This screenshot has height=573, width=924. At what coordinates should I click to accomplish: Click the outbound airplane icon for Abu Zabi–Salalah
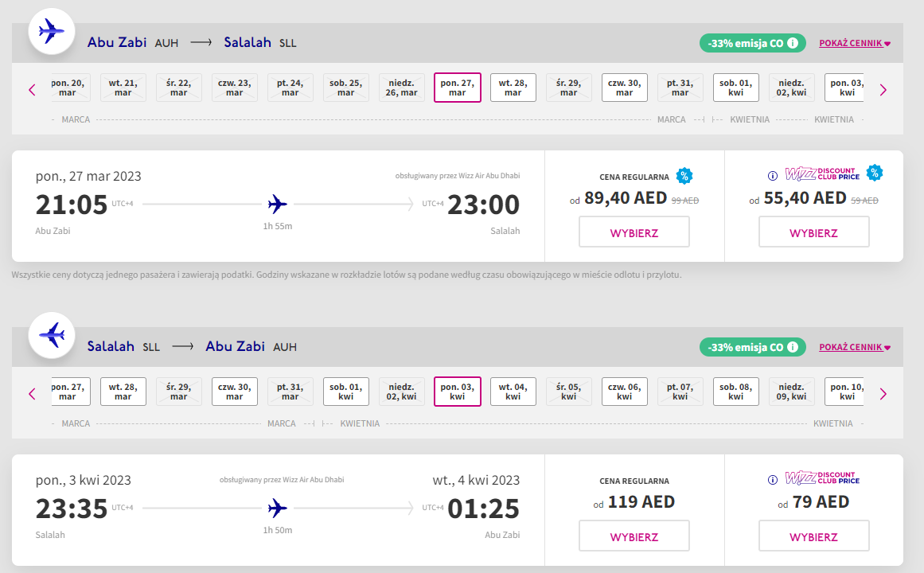pyautogui.click(x=51, y=31)
